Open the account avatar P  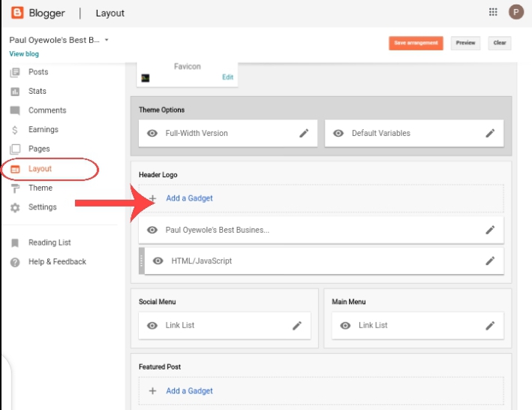(515, 12)
